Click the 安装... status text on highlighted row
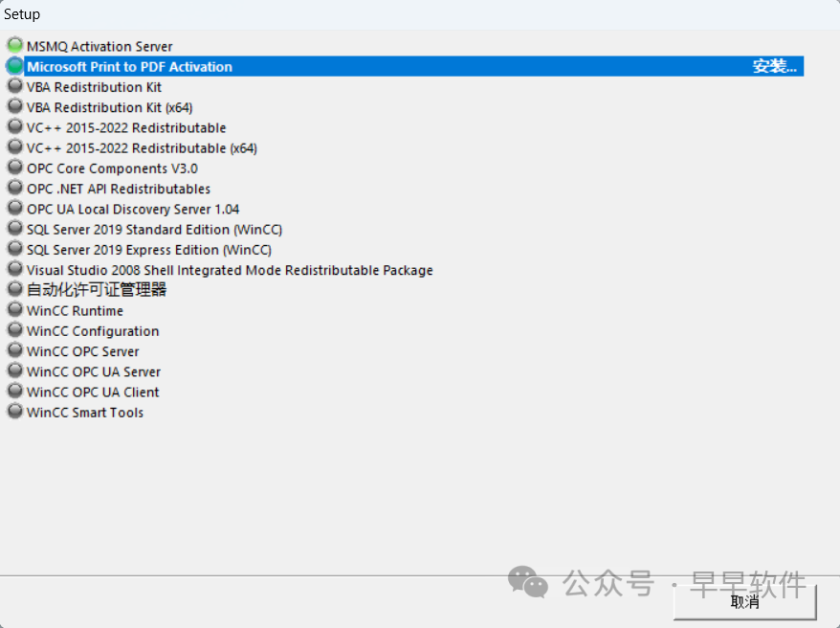Screen dimensions: 840x628 pyautogui.click(x=774, y=67)
